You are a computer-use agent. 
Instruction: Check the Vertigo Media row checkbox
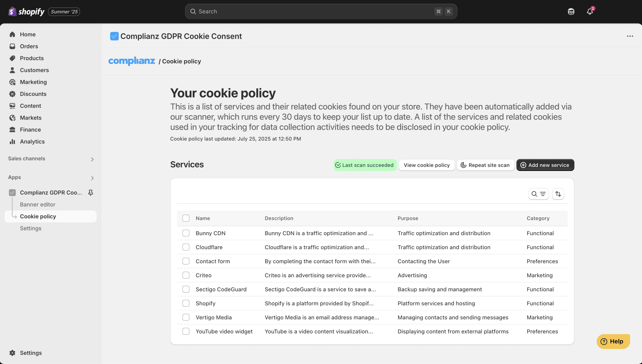(x=186, y=317)
